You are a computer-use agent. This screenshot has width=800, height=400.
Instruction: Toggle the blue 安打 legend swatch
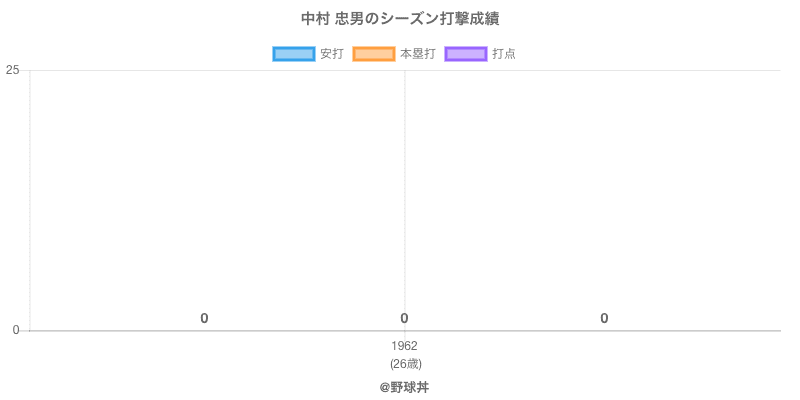293,54
